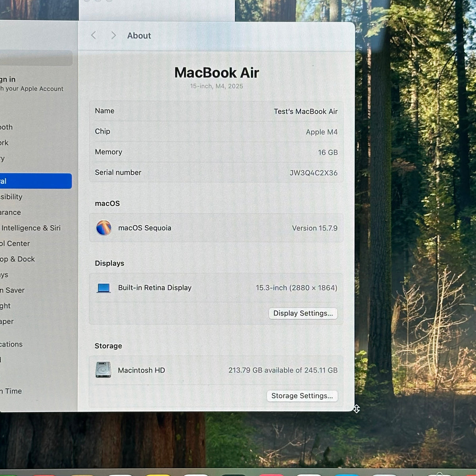Open Storage Settings
The width and height of the screenshot is (476, 476).
click(x=302, y=396)
